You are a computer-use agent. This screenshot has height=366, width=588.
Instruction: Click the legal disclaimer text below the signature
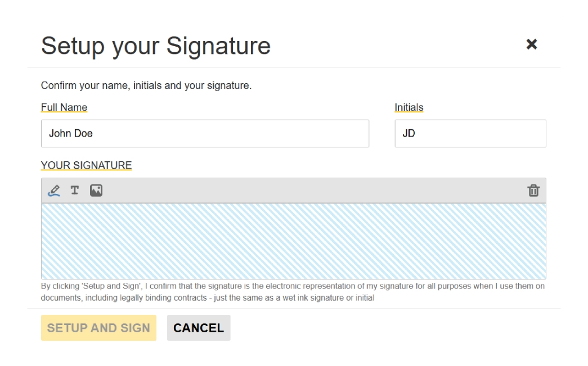coord(293,292)
